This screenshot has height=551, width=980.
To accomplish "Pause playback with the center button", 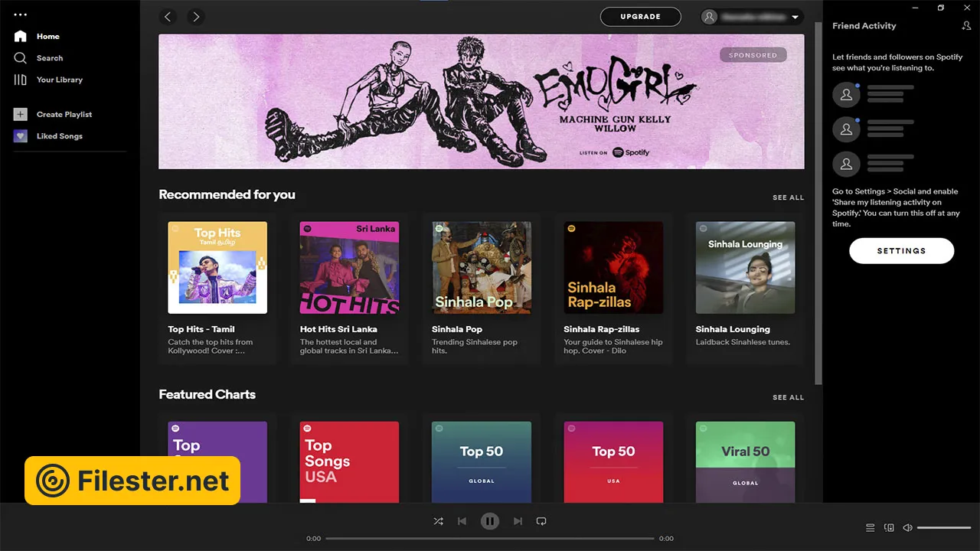I will click(x=490, y=521).
